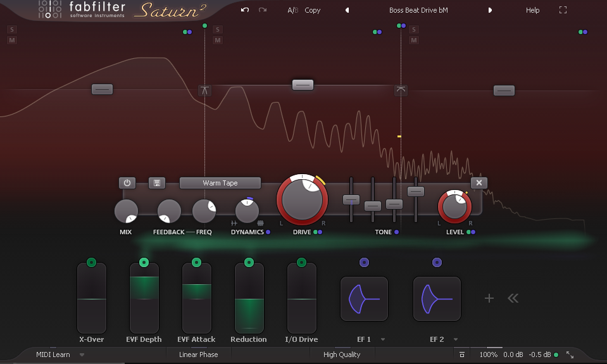Screen dimensions: 607x364
Task: Open the Help menu
Action: tap(533, 11)
